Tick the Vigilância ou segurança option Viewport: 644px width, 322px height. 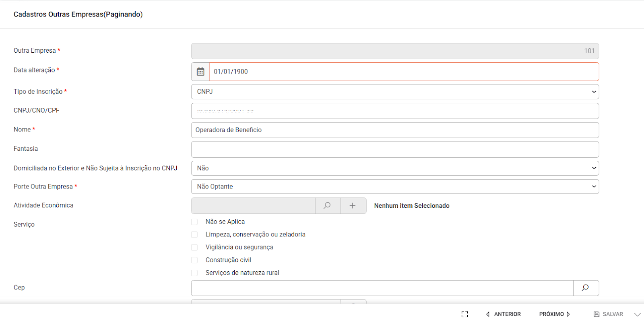(195, 248)
